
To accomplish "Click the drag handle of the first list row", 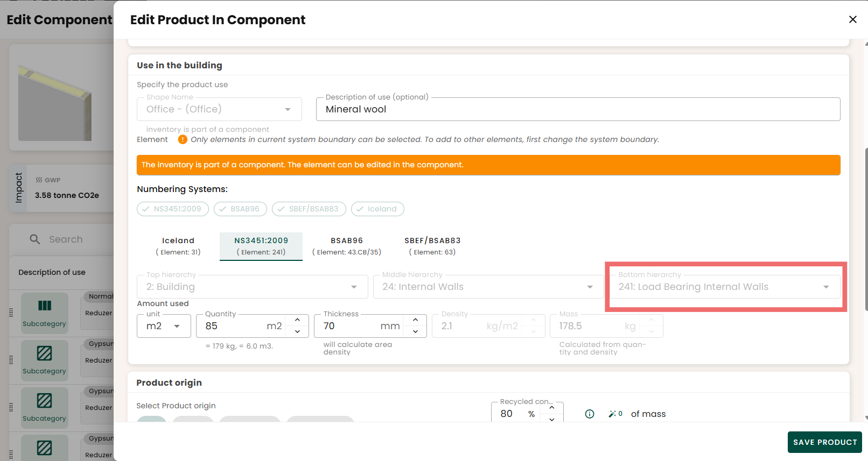I will coord(11,313).
